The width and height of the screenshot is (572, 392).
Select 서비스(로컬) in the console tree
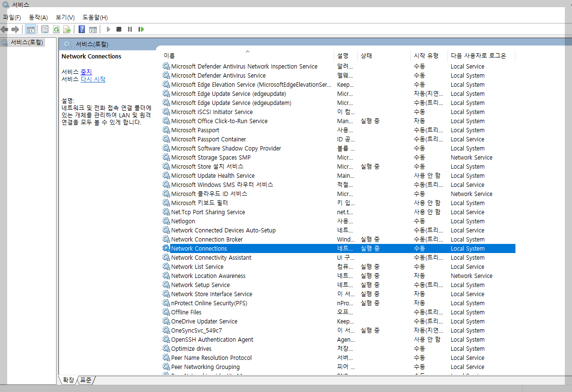[x=27, y=42]
